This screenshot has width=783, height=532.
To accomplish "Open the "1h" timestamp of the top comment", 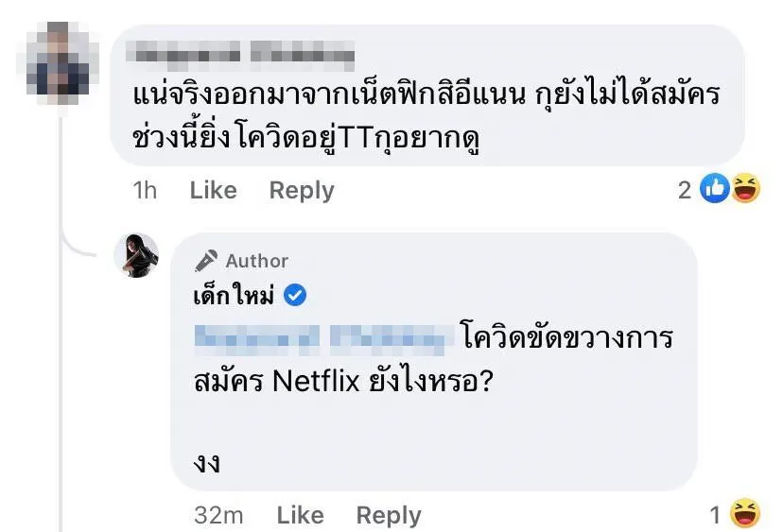I will (145, 190).
